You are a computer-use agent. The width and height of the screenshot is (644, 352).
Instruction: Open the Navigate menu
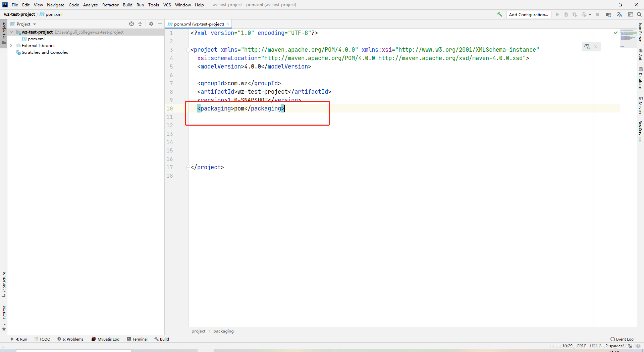[x=56, y=5]
